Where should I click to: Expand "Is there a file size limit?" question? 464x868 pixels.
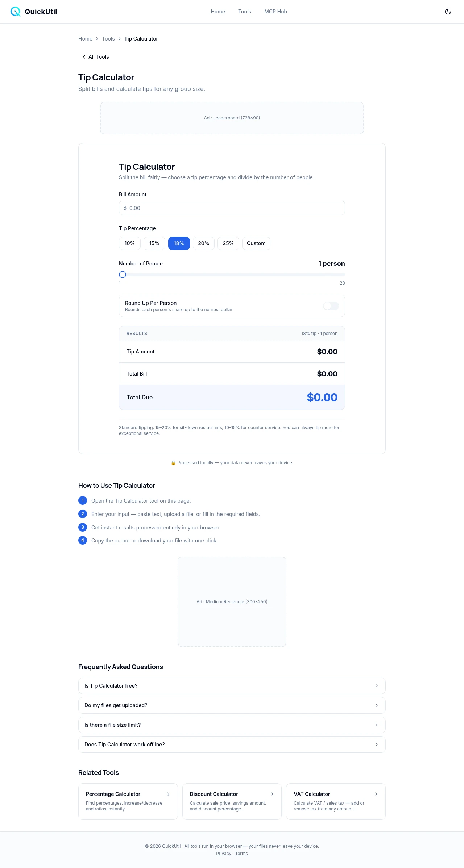point(232,725)
